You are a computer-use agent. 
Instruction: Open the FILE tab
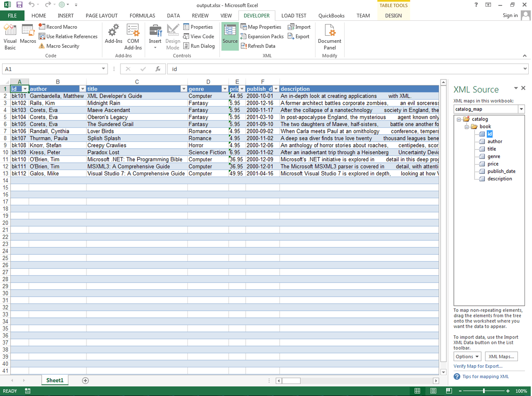click(x=12, y=15)
